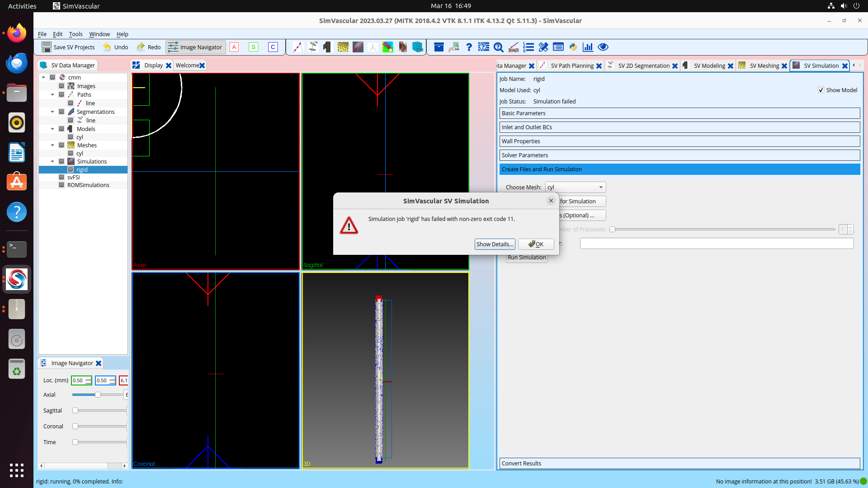Open the Window menu
Image resolution: width=868 pixels, height=488 pixels.
(99, 34)
